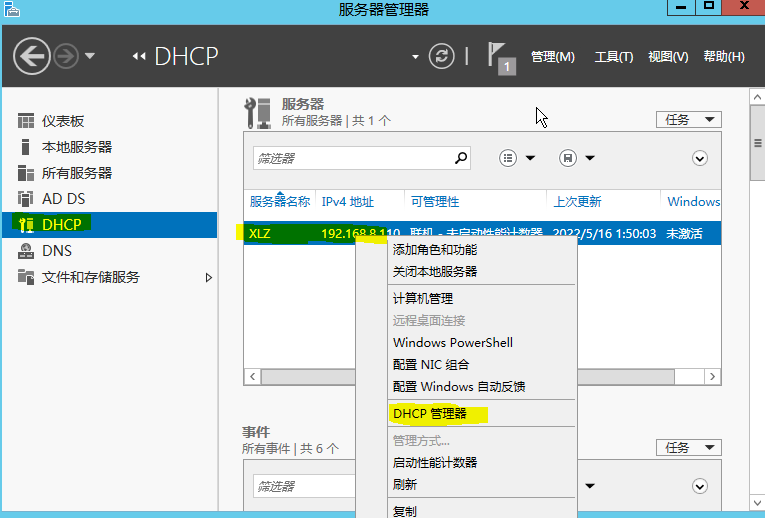Click the main vertical scrollbar down arrow
The image size is (765, 518).
pyautogui.click(x=757, y=502)
